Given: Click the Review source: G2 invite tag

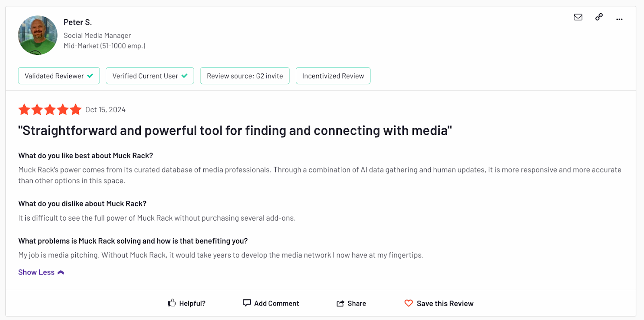Looking at the screenshot, I should [x=245, y=76].
